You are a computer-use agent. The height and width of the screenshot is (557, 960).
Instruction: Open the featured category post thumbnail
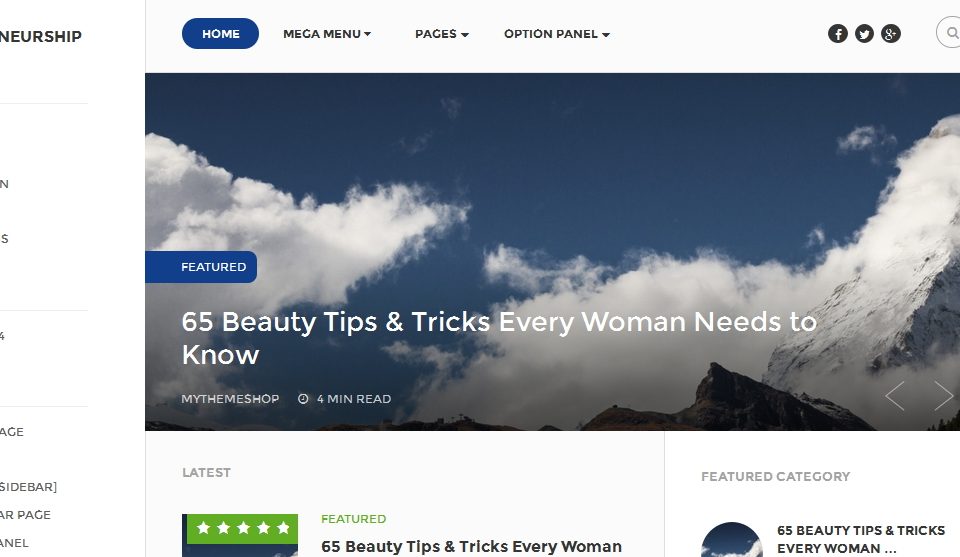[x=732, y=540]
